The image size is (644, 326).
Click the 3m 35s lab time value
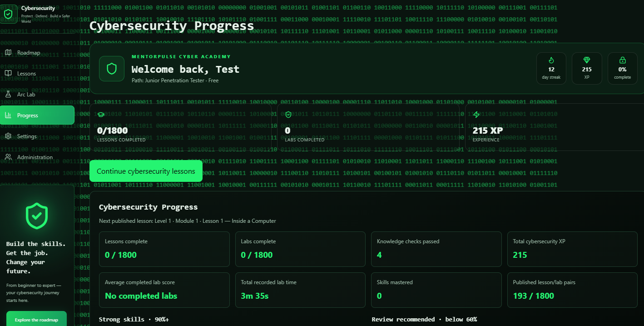pos(255,296)
